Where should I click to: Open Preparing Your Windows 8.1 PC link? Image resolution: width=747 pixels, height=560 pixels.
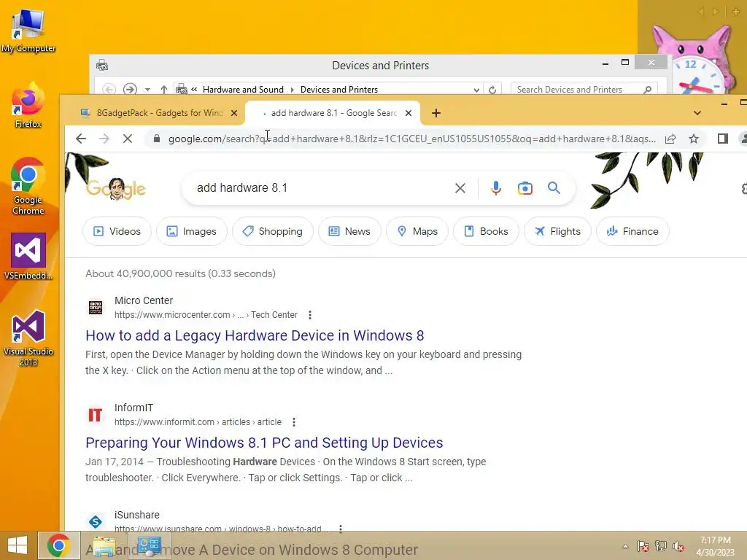pyautogui.click(x=264, y=443)
